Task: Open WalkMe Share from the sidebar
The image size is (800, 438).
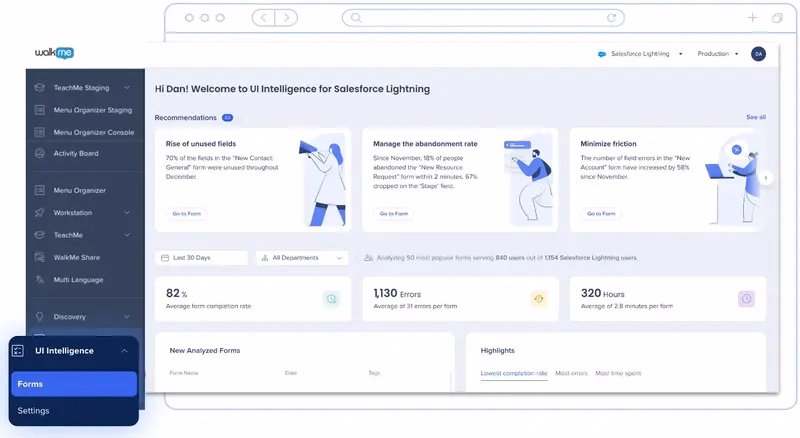Action: click(x=77, y=257)
